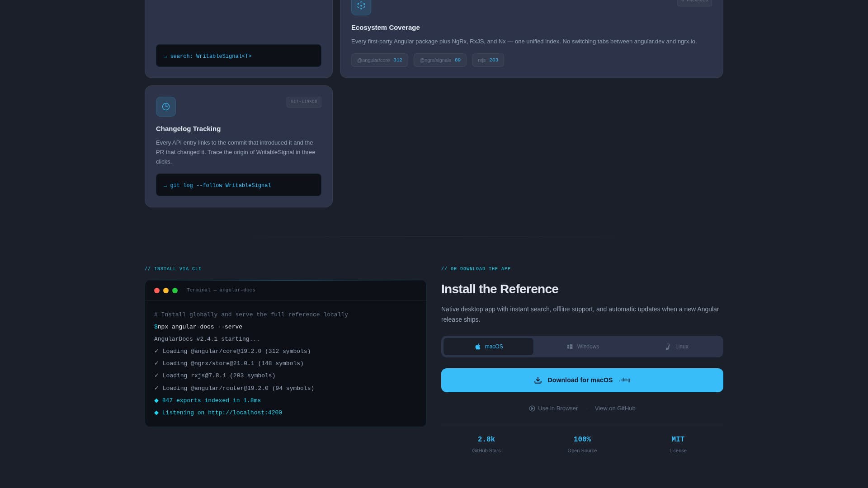Viewport: 868px width, 488px height.
Task: Click the play icon beside Use in Browser
Action: (532, 408)
